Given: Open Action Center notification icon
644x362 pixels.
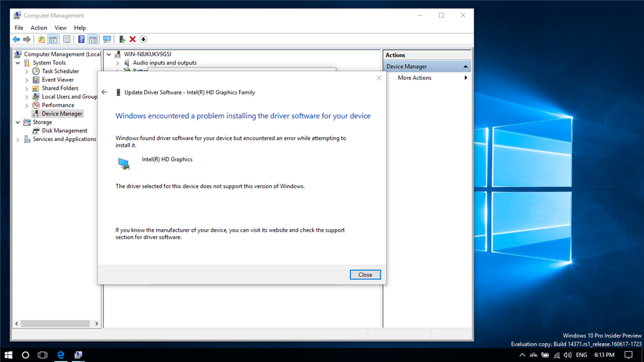Looking at the screenshot, I should coord(628,355).
